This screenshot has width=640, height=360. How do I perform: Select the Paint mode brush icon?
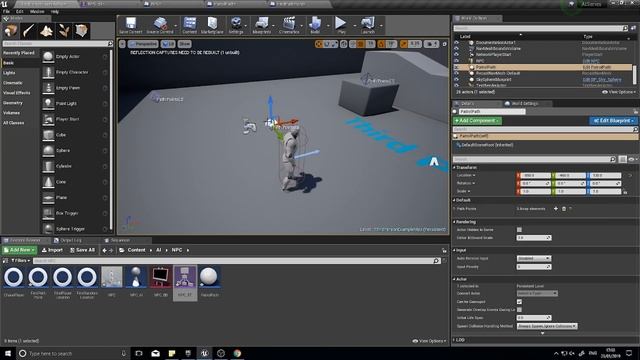pos(28,31)
